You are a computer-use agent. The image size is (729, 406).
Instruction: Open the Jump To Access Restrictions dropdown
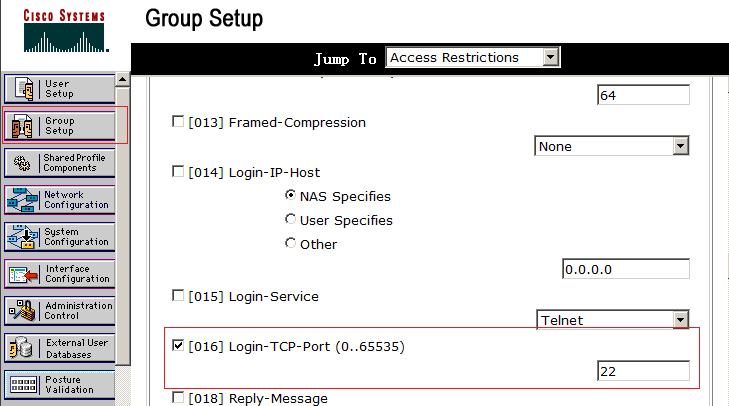tap(473, 57)
